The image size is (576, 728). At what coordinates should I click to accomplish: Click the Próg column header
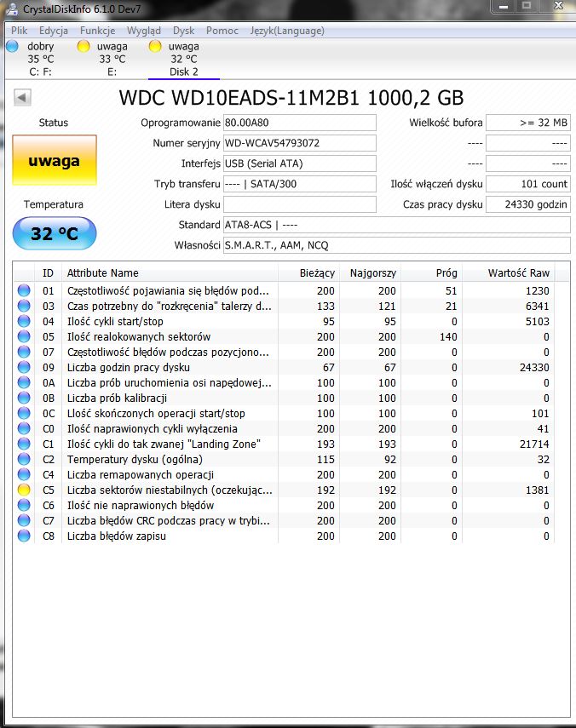pos(431,273)
